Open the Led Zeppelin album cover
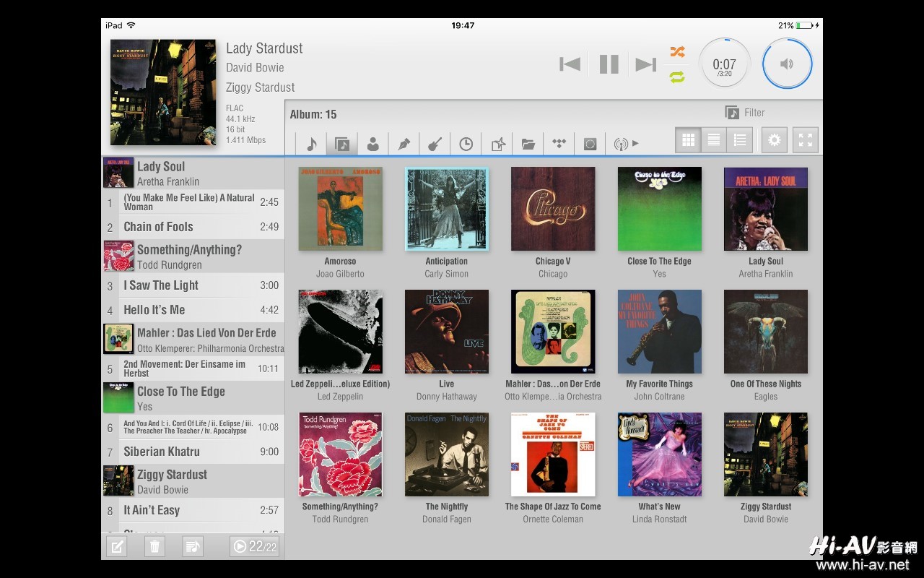 (340, 332)
